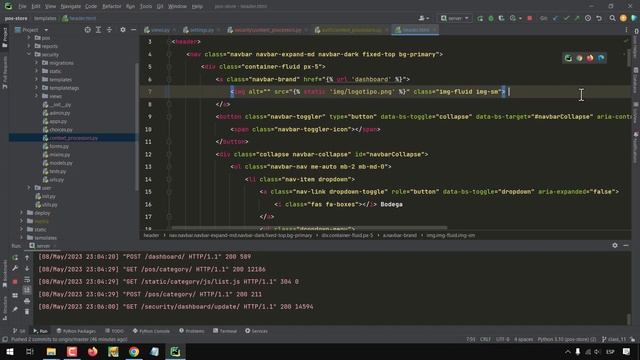
Task: Switch to the security\context_processors.py tab
Action: [267, 30]
